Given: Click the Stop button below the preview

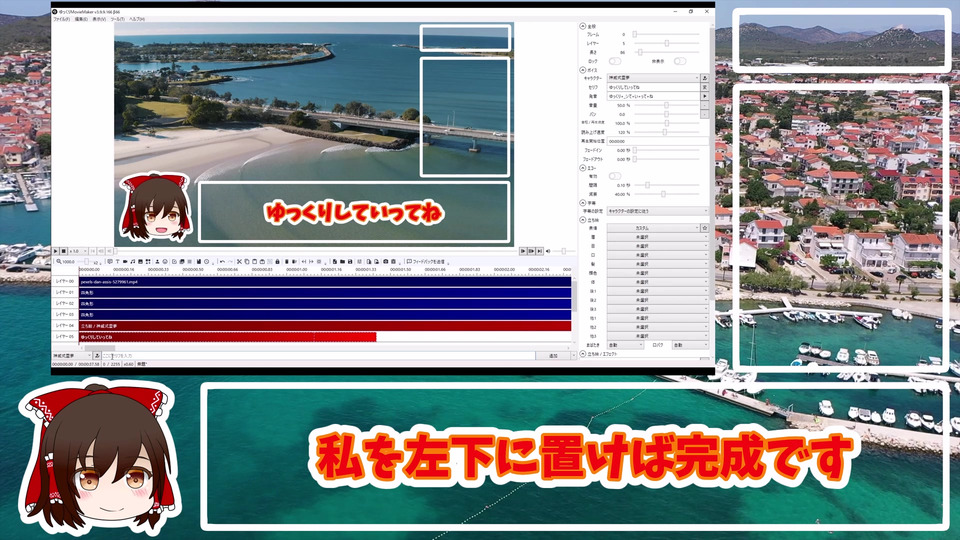Looking at the screenshot, I should click(64, 251).
